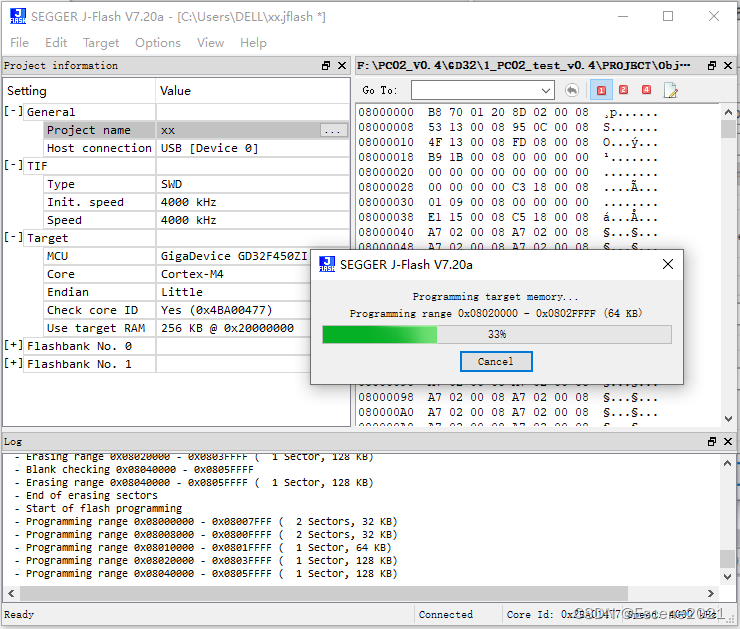Select the MCU setting row
740x629 pixels.
point(177,256)
